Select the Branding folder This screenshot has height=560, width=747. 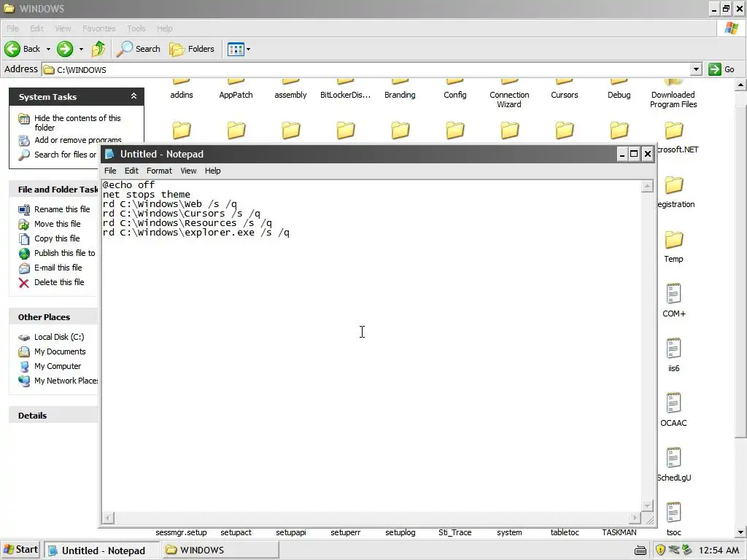tap(400, 90)
